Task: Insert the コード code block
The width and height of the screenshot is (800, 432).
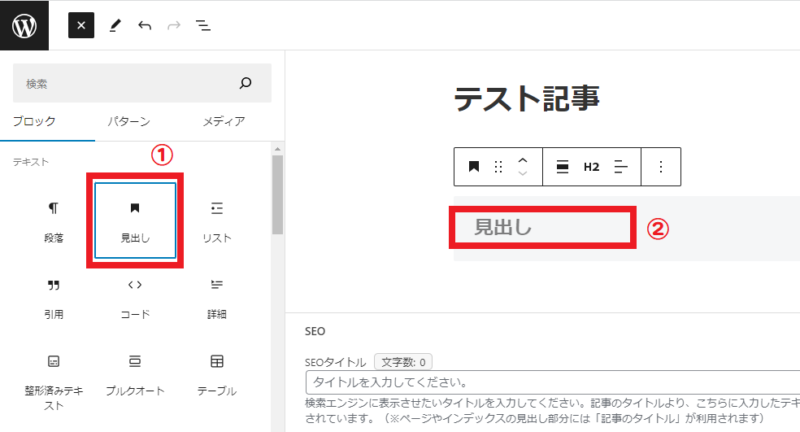Action: click(x=134, y=297)
